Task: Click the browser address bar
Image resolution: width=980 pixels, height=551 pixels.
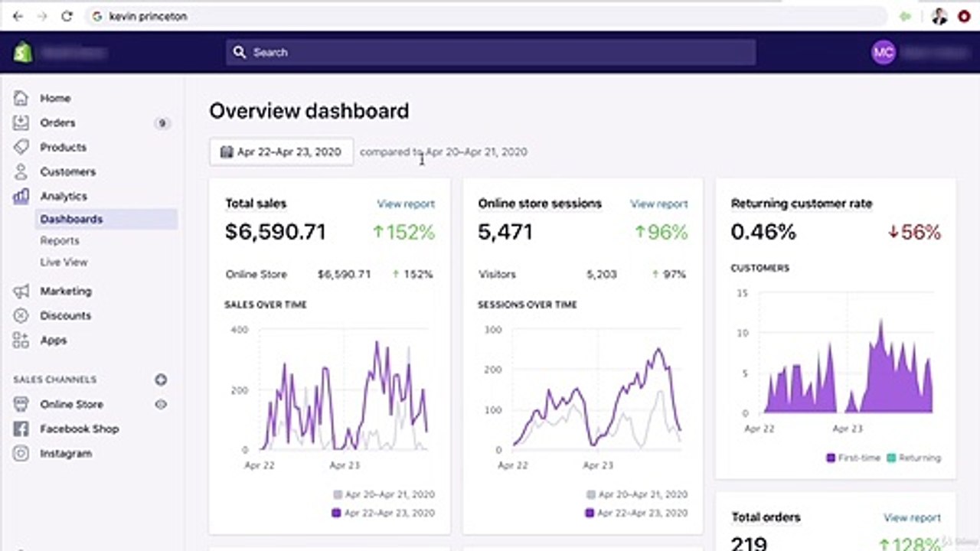Action: (486, 16)
